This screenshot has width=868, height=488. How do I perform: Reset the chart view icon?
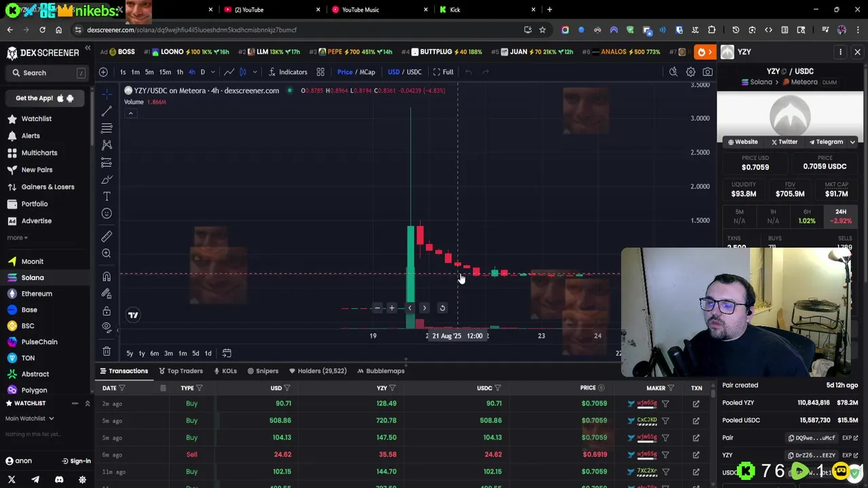(x=442, y=308)
